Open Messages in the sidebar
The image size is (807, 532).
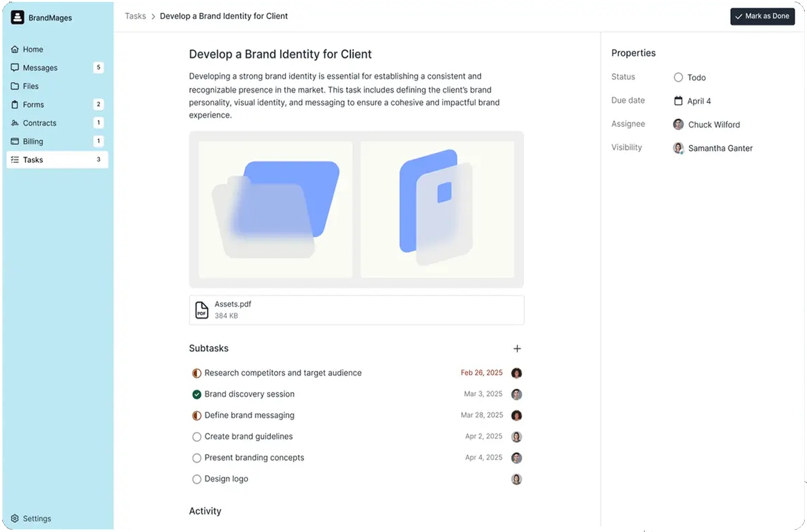pyautogui.click(x=57, y=67)
